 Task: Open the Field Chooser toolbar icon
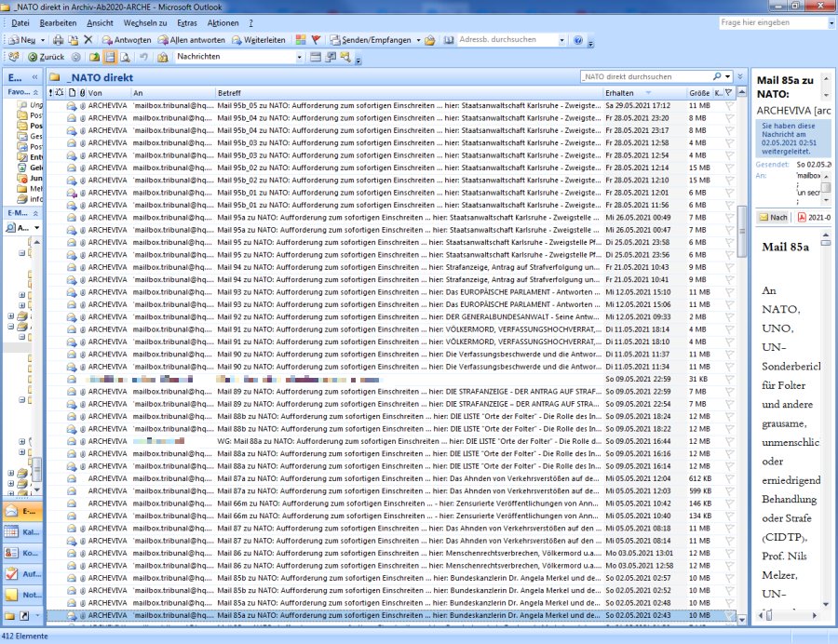pos(331,57)
